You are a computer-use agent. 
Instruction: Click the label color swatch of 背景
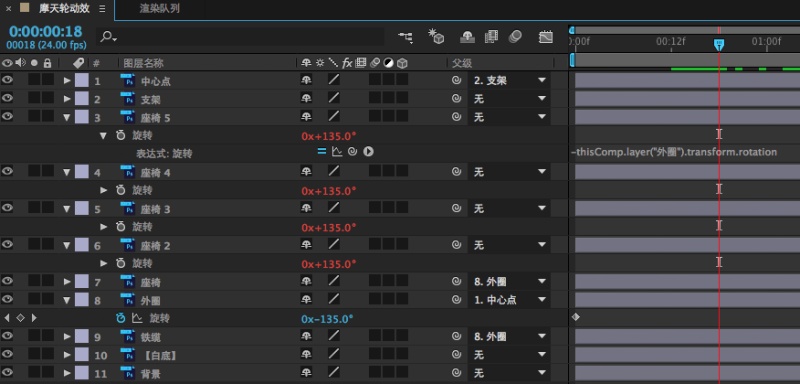tap(82, 373)
